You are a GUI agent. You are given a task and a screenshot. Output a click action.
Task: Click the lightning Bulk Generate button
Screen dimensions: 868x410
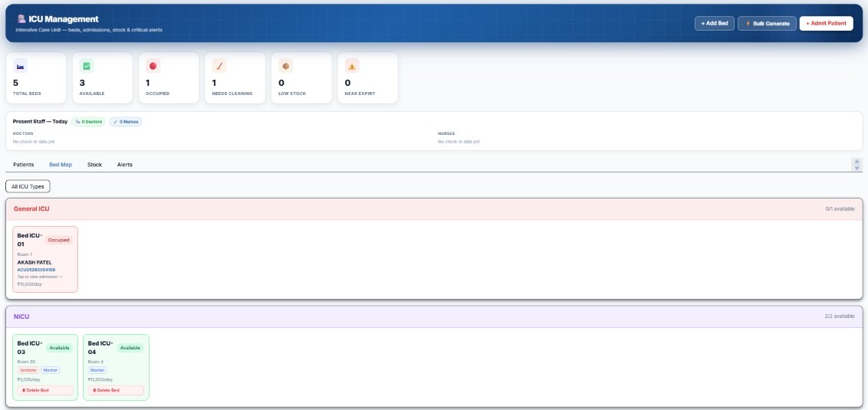click(x=767, y=23)
